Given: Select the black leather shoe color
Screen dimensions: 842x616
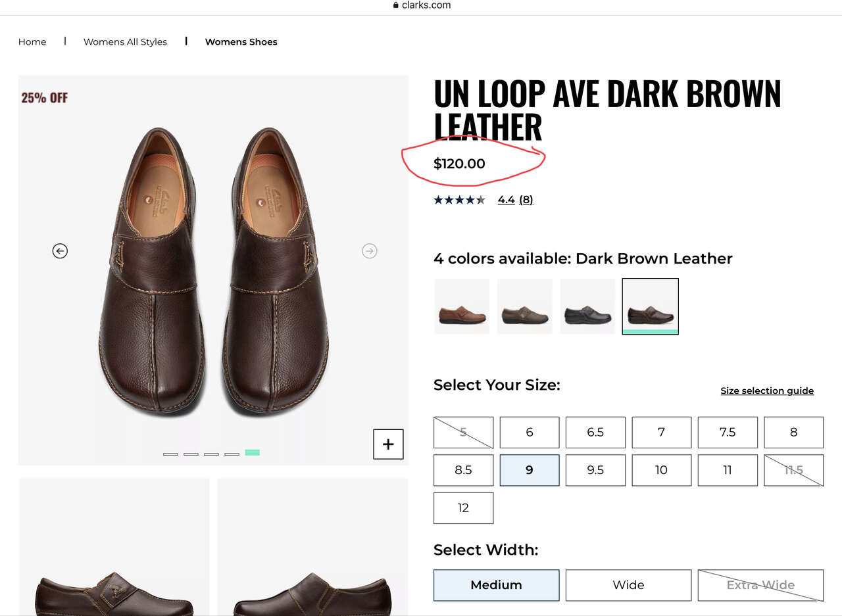Looking at the screenshot, I should (587, 306).
